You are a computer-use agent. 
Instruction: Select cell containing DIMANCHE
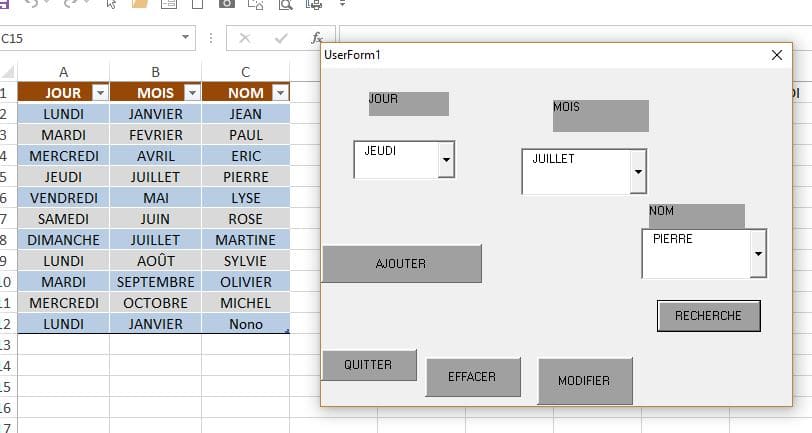pos(63,240)
